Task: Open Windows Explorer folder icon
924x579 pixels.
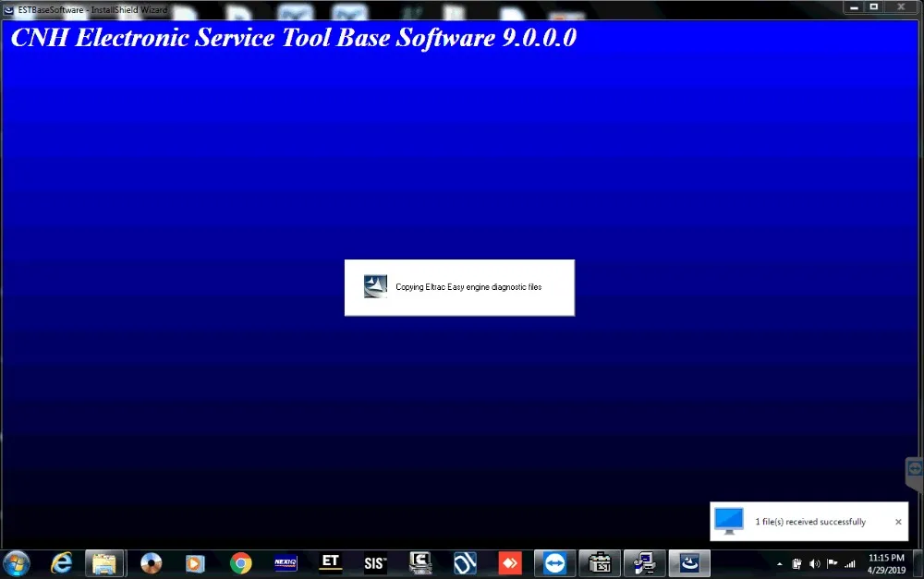Action: [x=104, y=563]
